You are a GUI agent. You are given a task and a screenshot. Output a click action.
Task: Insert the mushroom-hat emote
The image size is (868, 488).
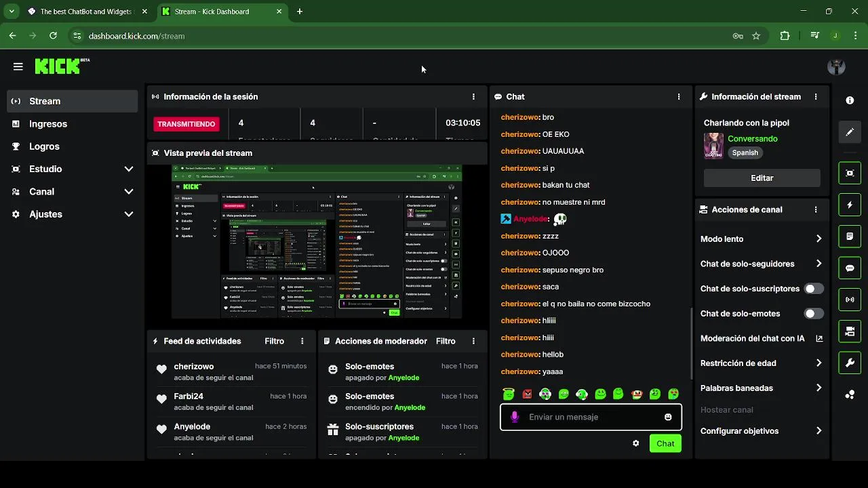[x=637, y=394]
